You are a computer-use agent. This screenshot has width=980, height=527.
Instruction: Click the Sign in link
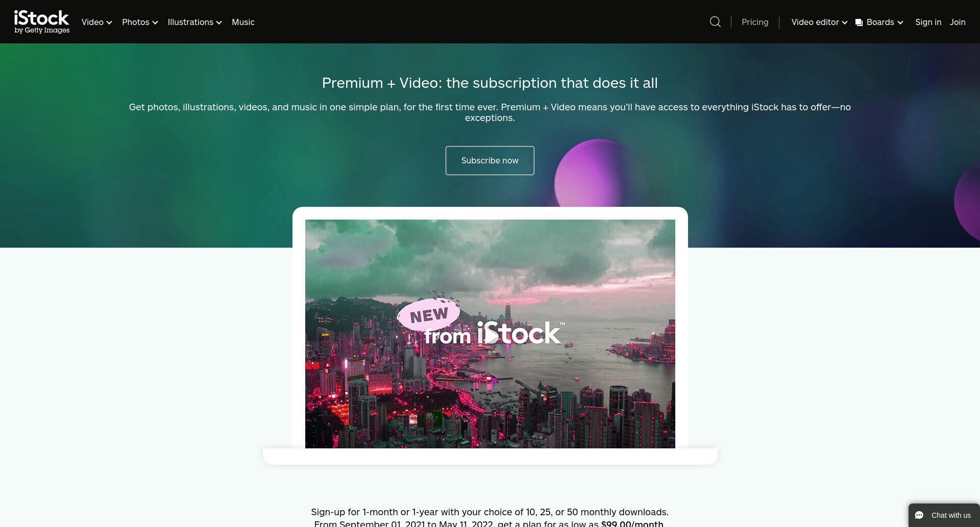(928, 22)
